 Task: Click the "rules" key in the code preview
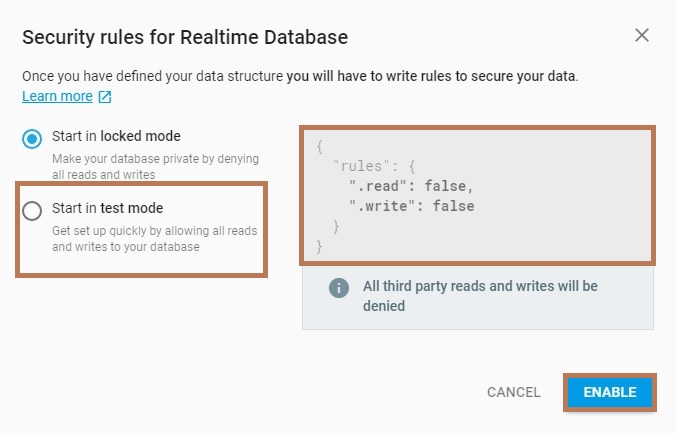click(360, 166)
